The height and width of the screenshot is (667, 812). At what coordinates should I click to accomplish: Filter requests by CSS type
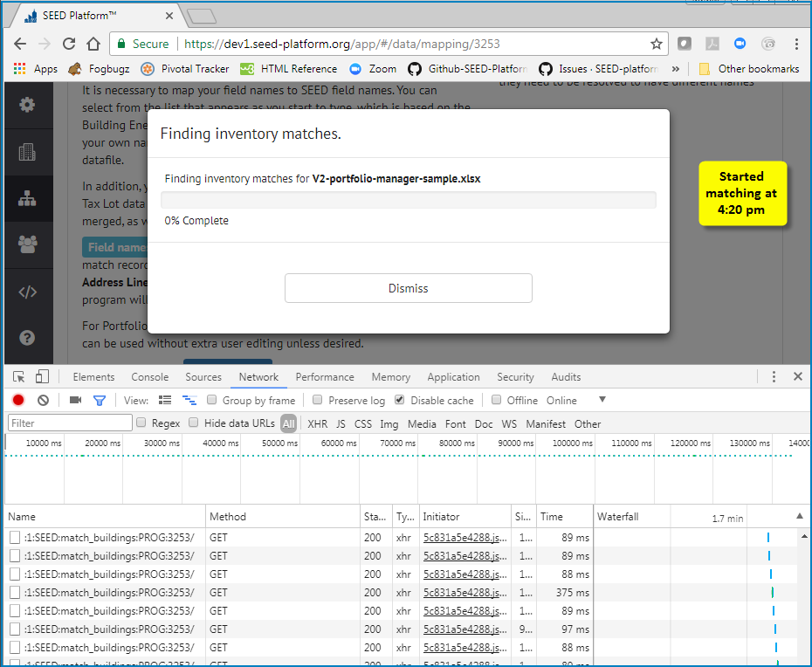point(363,423)
